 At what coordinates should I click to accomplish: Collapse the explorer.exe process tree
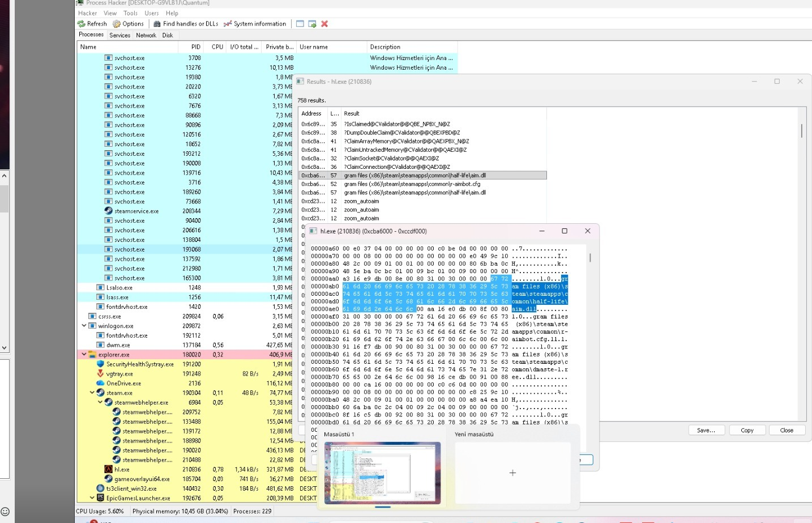[x=84, y=355]
